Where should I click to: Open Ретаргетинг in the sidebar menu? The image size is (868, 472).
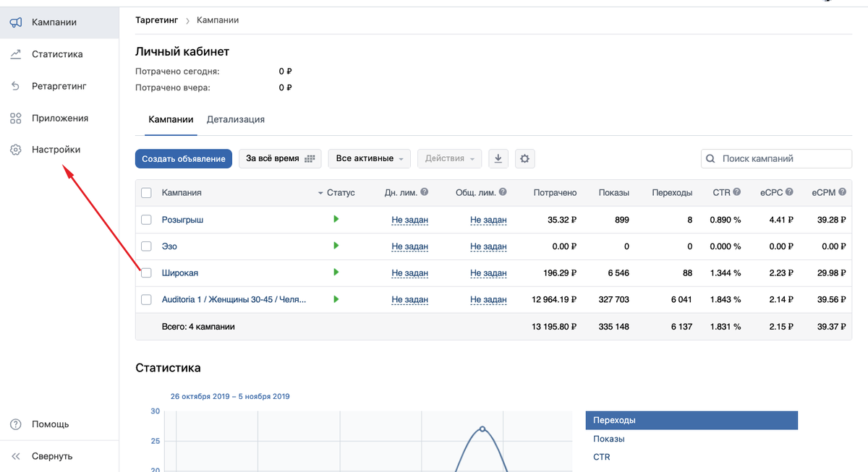pyautogui.click(x=59, y=86)
